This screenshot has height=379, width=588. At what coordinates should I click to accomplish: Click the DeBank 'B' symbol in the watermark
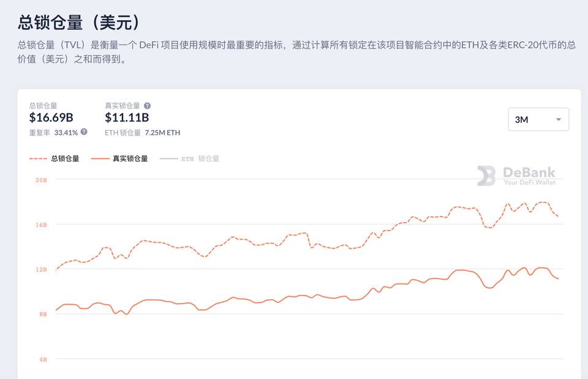486,175
